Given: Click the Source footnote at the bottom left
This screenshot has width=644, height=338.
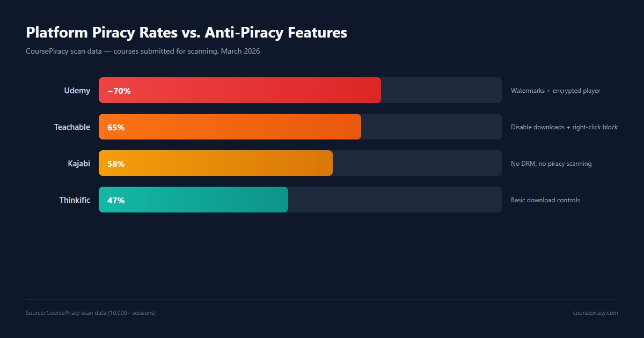Looking at the screenshot, I should click(91, 313).
